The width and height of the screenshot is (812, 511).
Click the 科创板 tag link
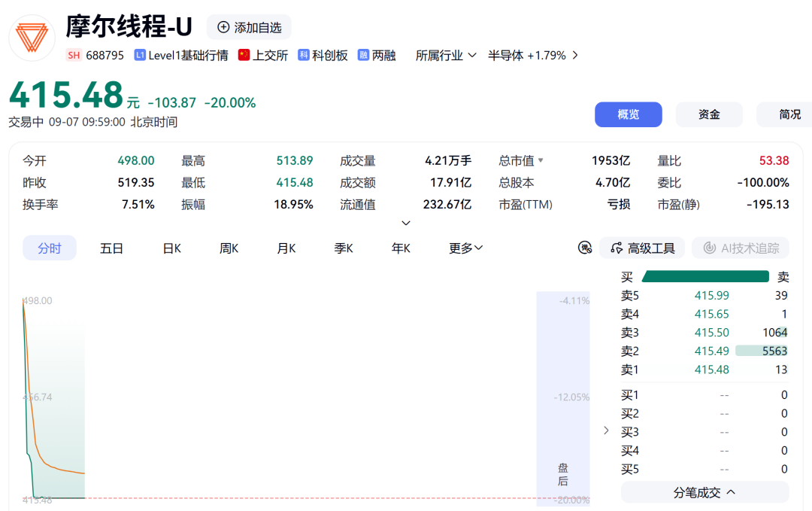coord(330,56)
